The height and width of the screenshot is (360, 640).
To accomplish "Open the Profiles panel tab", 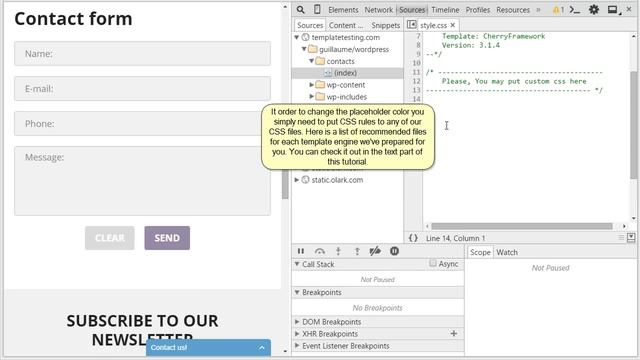I will point(478,10).
